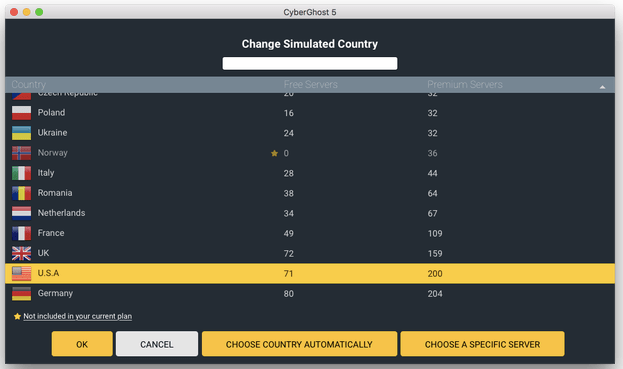This screenshot has height=369, width=623.
Task: Click Germany's 80 free servers value
Action: tap(289, 294)
